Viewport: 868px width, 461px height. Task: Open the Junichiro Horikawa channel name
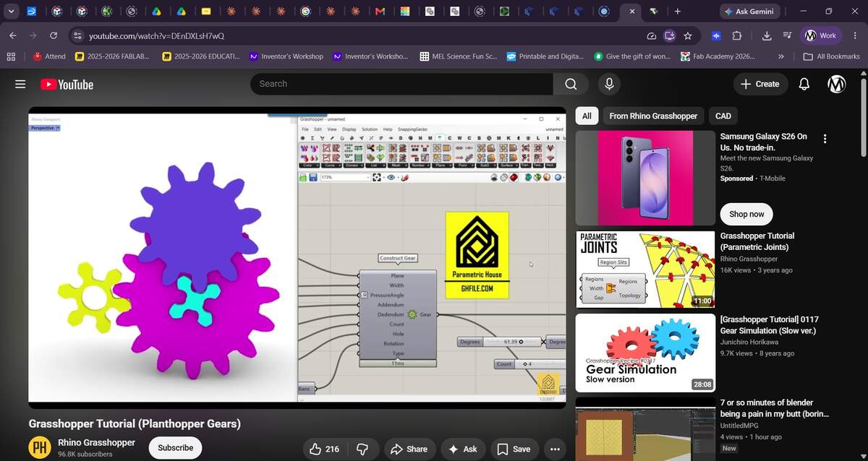pos(749,342)
